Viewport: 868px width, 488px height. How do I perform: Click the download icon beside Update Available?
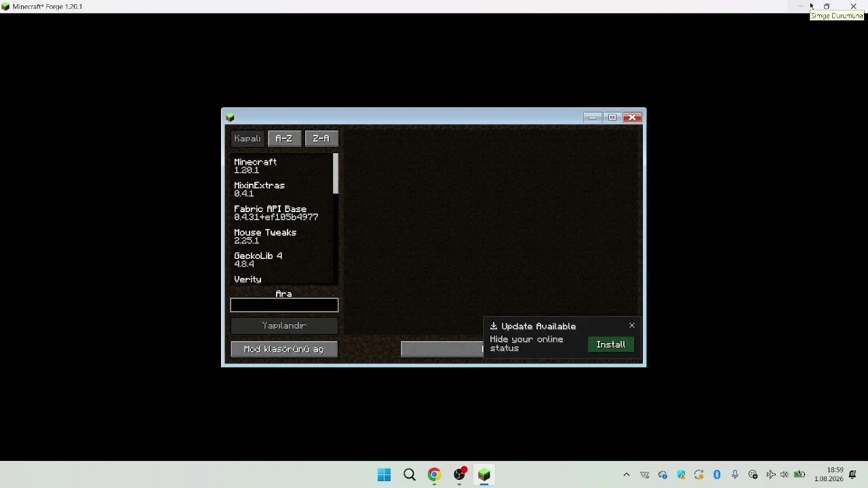point(494,326)
